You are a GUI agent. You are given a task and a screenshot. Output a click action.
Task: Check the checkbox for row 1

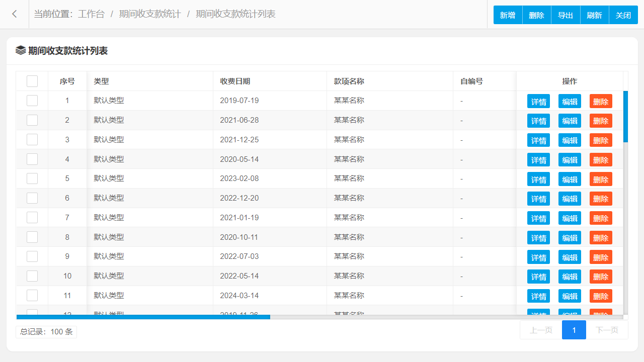tap(32, 101)
